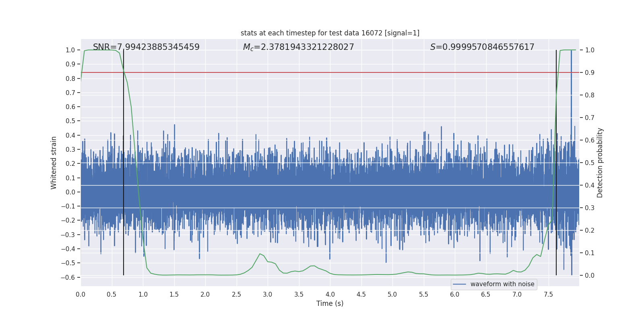
Task: Click the green curve's bump peak near 2.9 s
Action: click(x=260, y=254)
